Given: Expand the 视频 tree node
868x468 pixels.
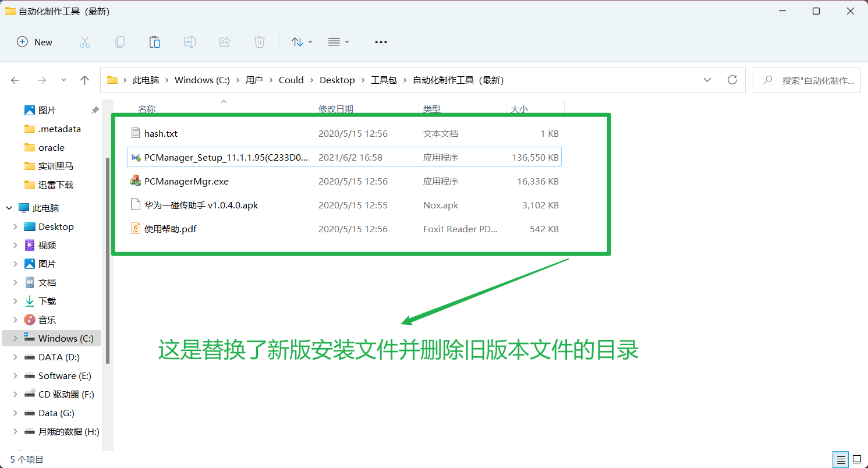Looking at the screenshot, I should point(16,245).
